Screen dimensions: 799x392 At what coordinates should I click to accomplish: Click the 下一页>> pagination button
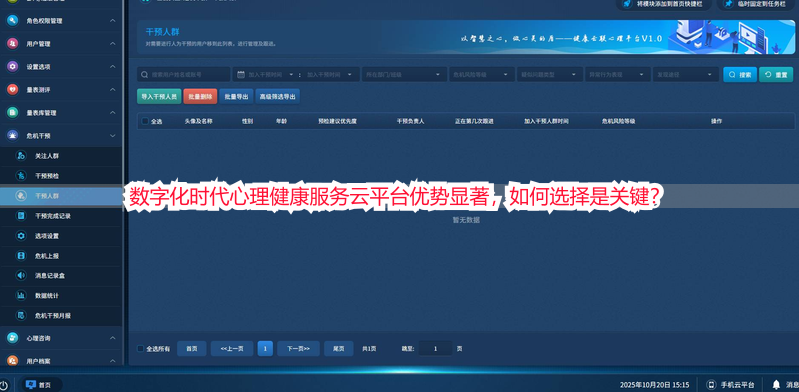[x=298, y=349]
